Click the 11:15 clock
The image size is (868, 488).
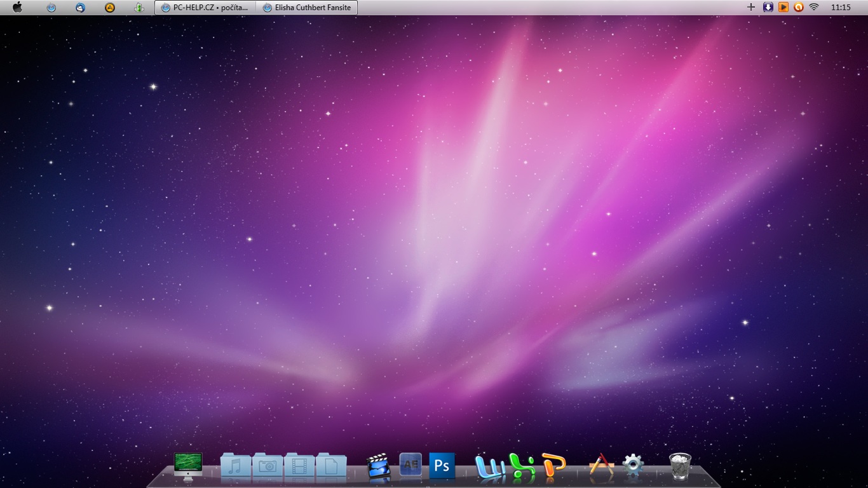click(x=841, y=8)
